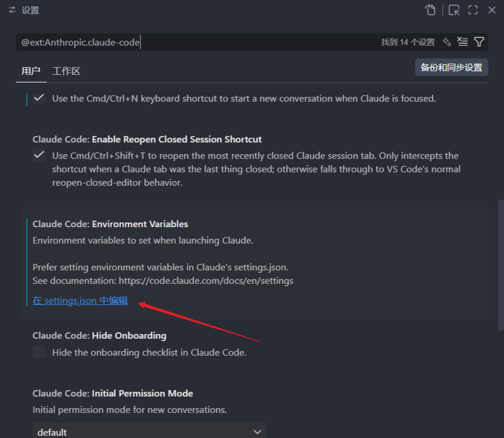The width and height of the screenshot is (504, 438).
Task: Open Initial Permission Mode default dropdown
Action: (149, 431)
